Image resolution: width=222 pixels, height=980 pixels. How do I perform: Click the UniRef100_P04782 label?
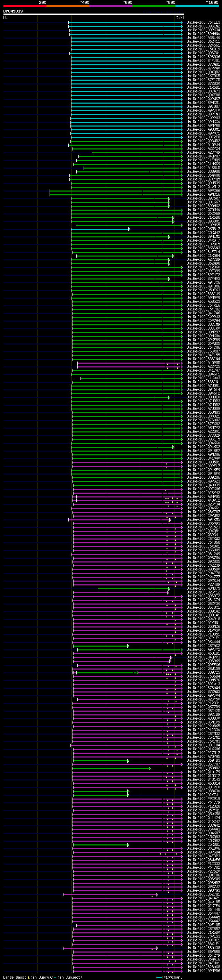click(203, 867)
